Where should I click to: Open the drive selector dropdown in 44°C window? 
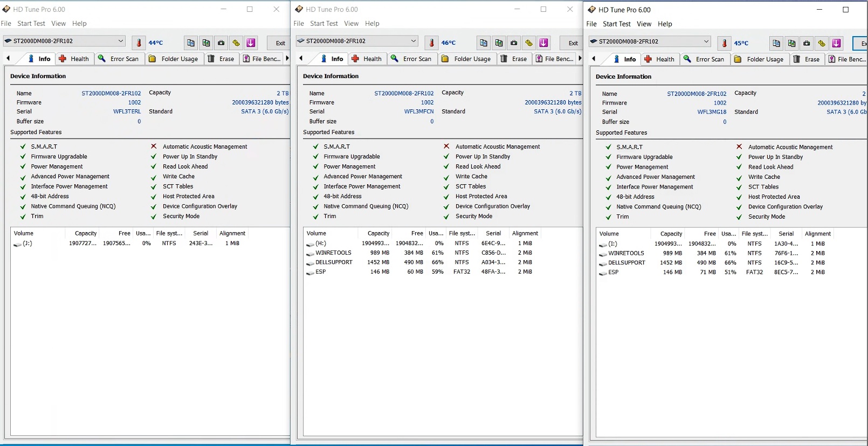64,41
